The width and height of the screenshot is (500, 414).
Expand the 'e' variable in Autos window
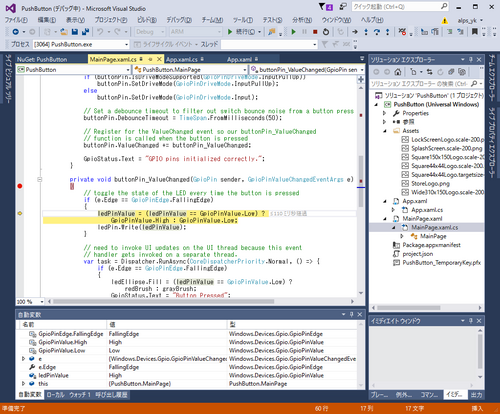[23, 359]
